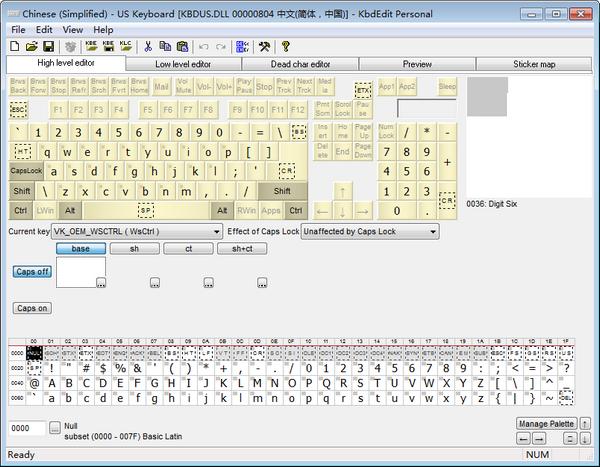Click the hammer tools icon in toolbar

click(x=264, y=47)
